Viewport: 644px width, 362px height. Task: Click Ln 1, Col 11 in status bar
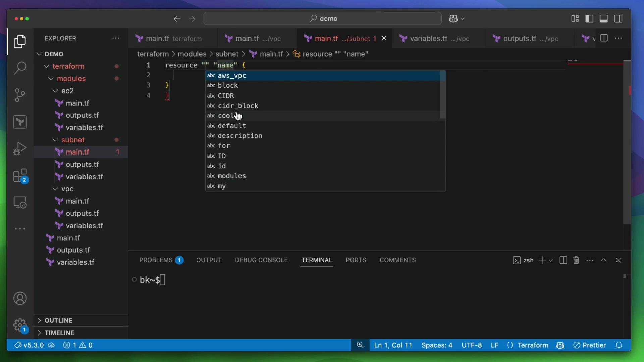point(393,345)
